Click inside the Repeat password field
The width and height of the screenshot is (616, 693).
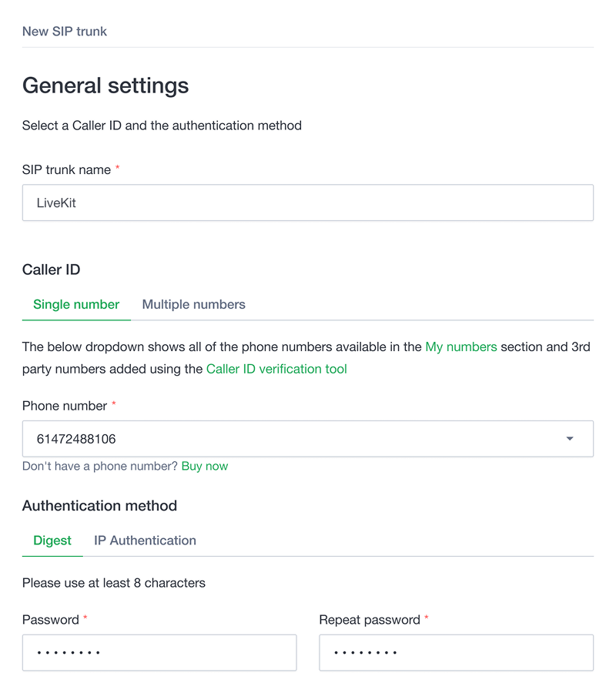point(456,653)
